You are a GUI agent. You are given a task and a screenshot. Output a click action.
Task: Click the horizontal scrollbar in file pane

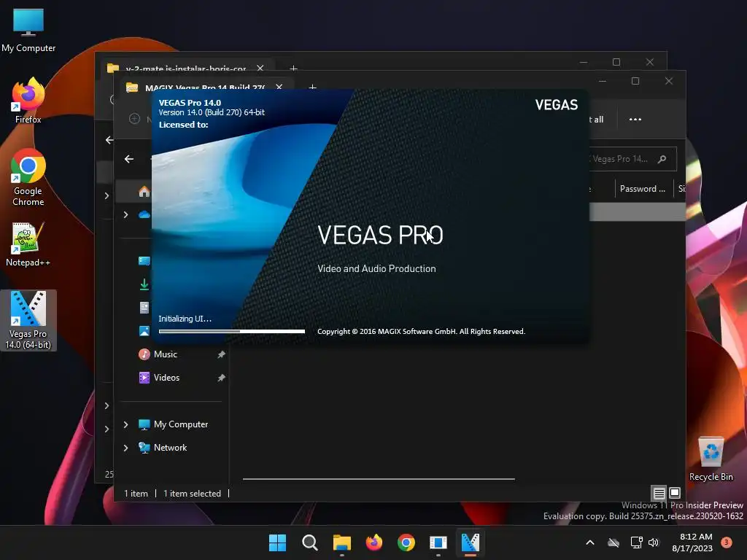pyautogui.click(x=379, y=478)
